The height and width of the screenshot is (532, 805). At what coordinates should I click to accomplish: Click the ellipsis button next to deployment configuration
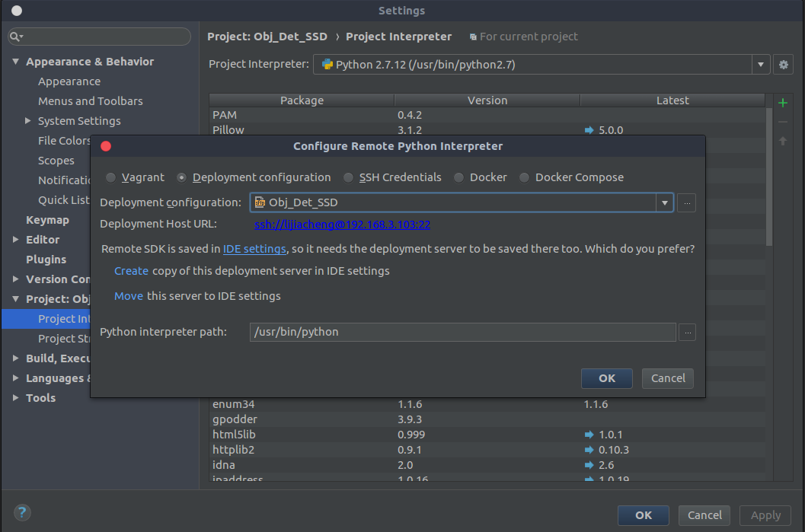[686, 202]
